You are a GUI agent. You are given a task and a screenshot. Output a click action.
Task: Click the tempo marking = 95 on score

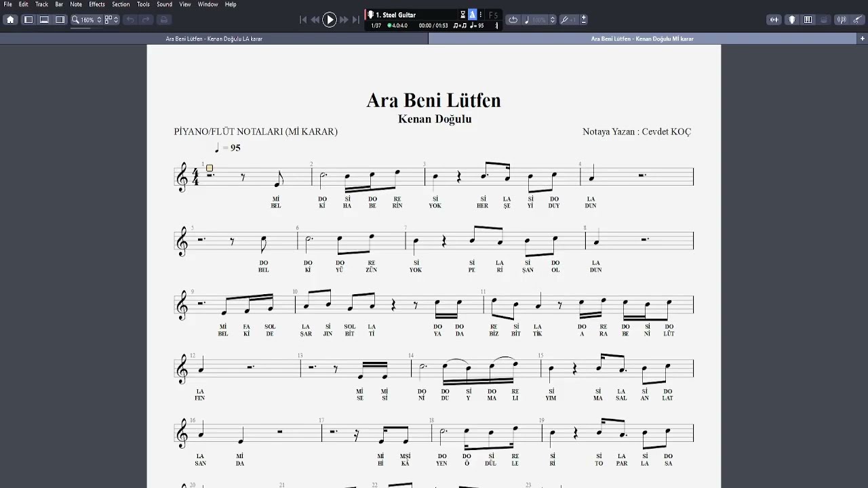click(x=227, y=148)
